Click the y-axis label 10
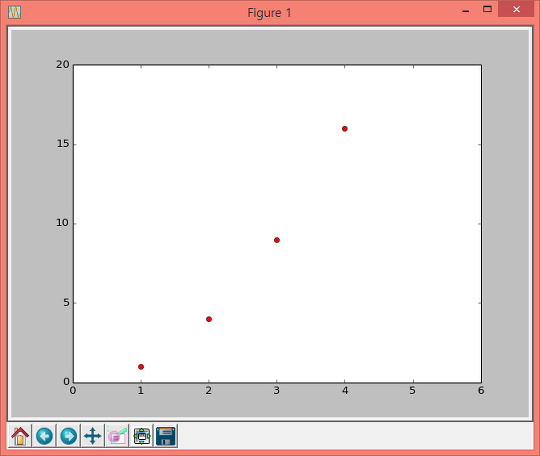This screenshot has height=456, width=540. [x=63, y=223]
